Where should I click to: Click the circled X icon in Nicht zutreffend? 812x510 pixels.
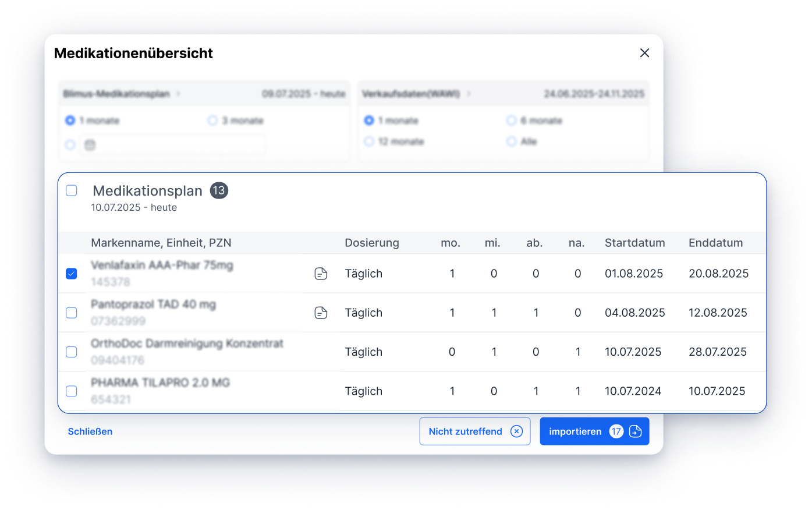pyautogui.click(x=516, y=431)
